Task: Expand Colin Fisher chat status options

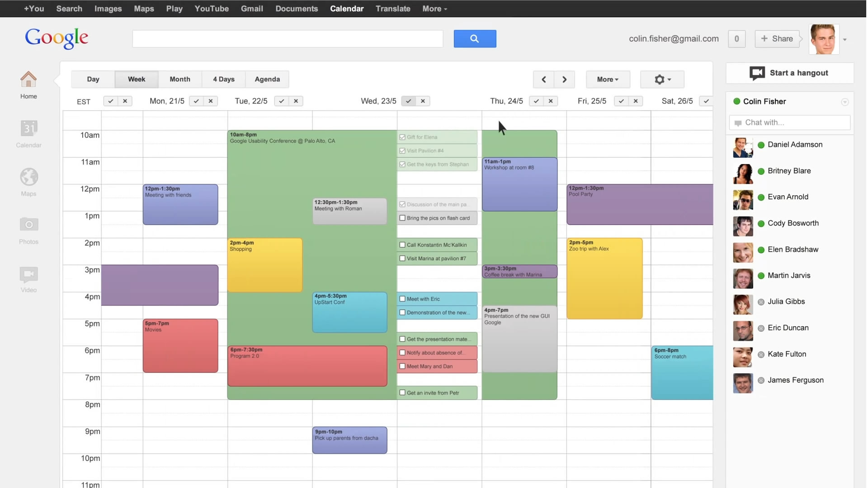Action: tap(844, 102)
